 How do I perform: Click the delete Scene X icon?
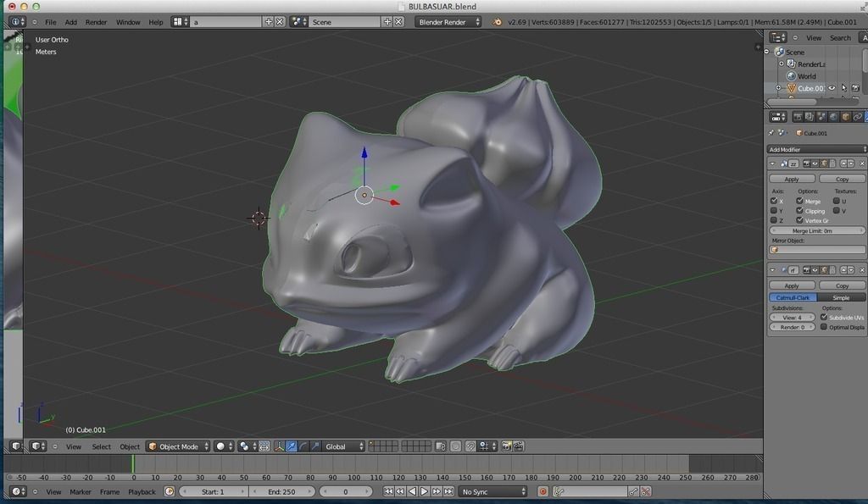(398, 21)
